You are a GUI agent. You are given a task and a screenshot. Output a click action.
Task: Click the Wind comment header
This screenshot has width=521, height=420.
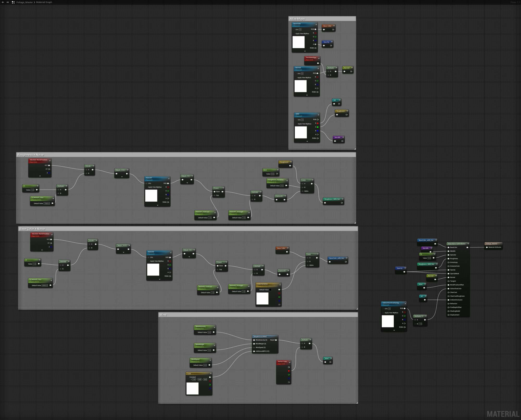pyautogui.click(x=163, y=315)
